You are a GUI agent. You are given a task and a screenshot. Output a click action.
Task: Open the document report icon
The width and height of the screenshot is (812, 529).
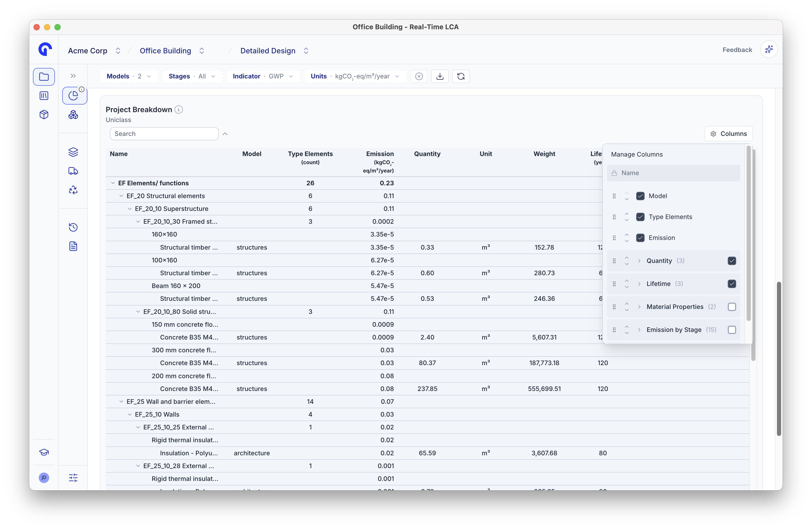pyautogui.click(x=73, y=246)
